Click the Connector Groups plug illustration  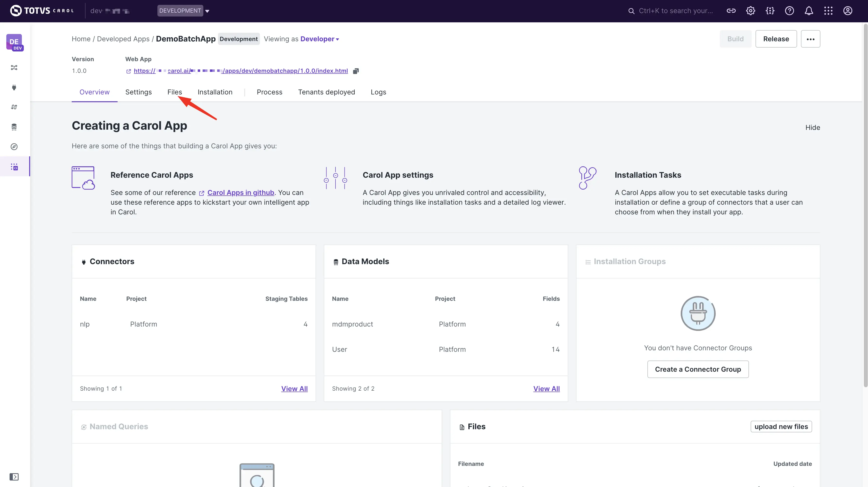(x=698, y=313)
